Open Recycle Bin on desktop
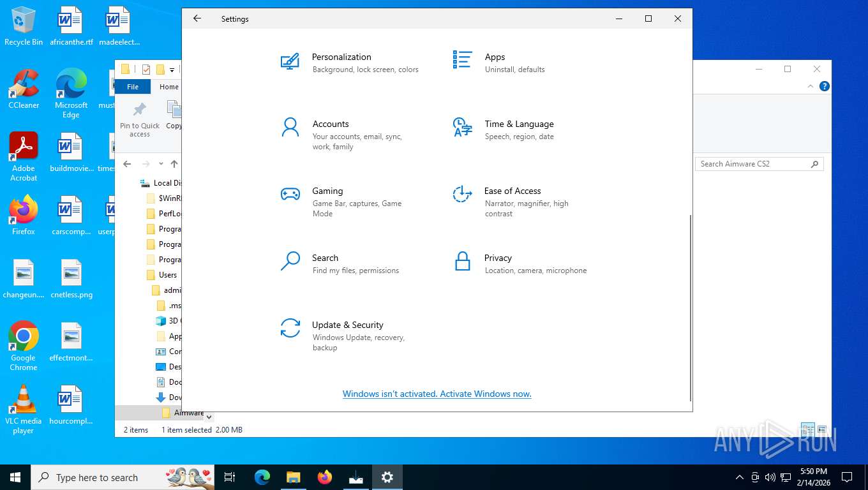Image resolution: width=868 pixels, height=490 pixels. click(24, 26)
